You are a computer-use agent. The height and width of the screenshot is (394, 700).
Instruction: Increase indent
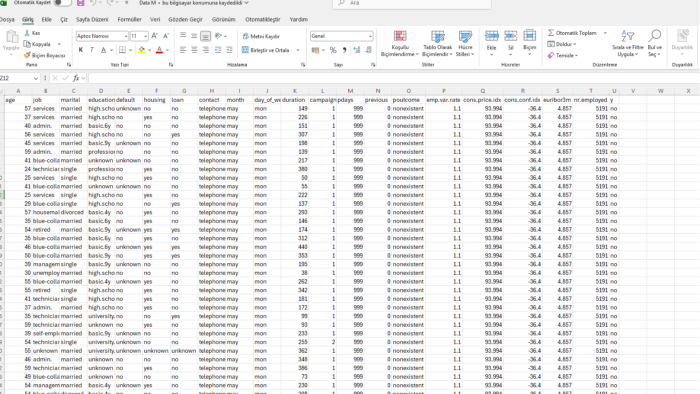(x=229, y=50)
